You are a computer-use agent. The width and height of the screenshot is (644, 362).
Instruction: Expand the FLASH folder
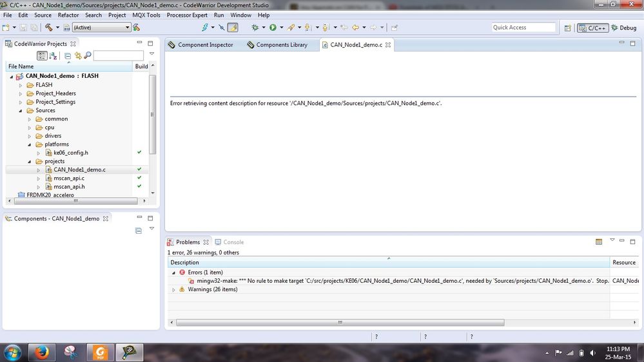tap(21, 86)
